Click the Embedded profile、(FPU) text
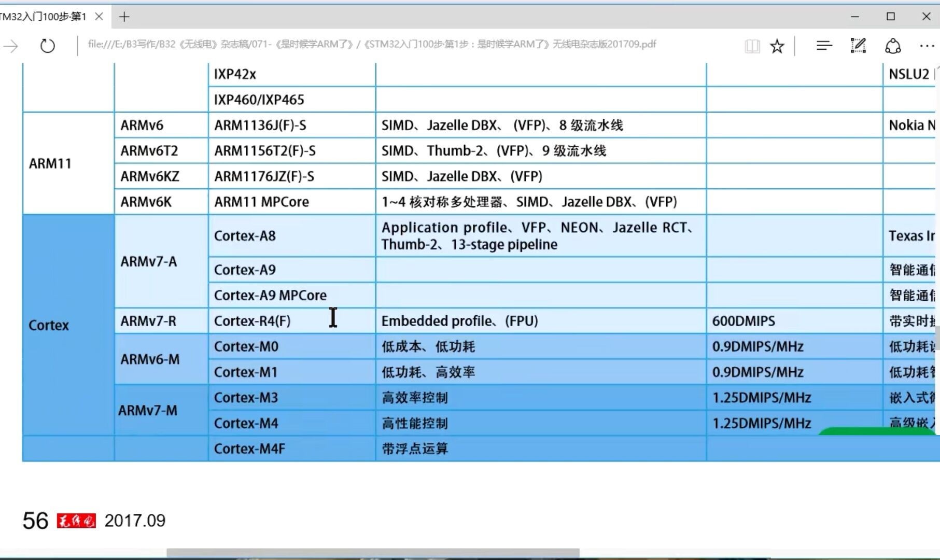The width and height of the screenshot is (940, 560). click(460, 321)
